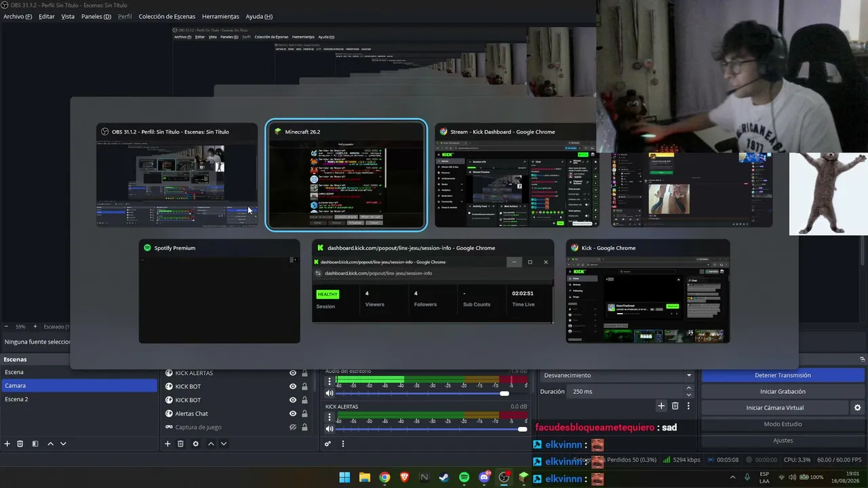Show the Captura de juego source

tap(293, 427)
